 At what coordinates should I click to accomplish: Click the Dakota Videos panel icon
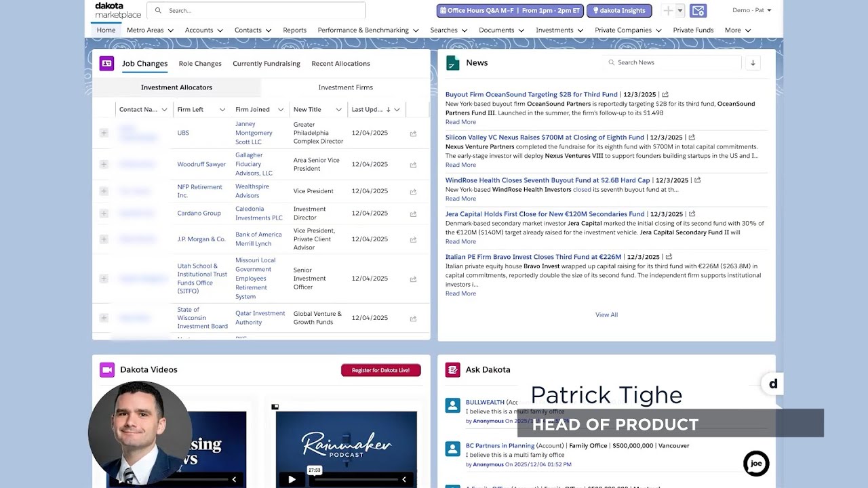(106, 369)
